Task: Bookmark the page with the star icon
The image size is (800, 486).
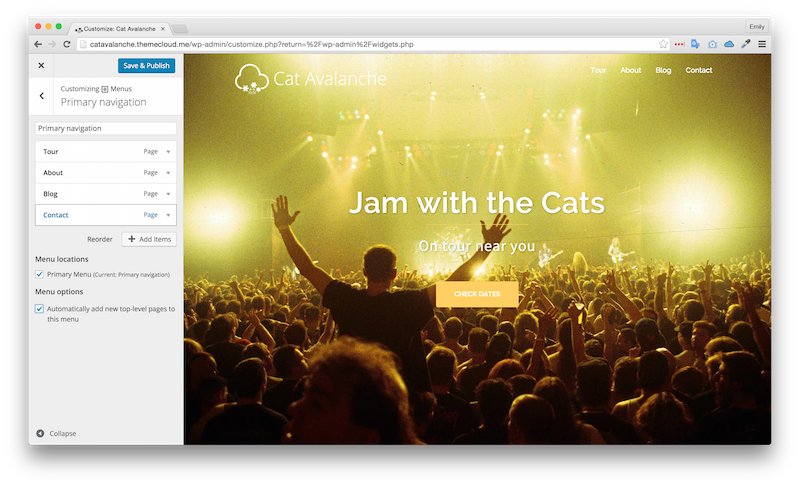Action: pyautogui.click(x=663, y=44)
